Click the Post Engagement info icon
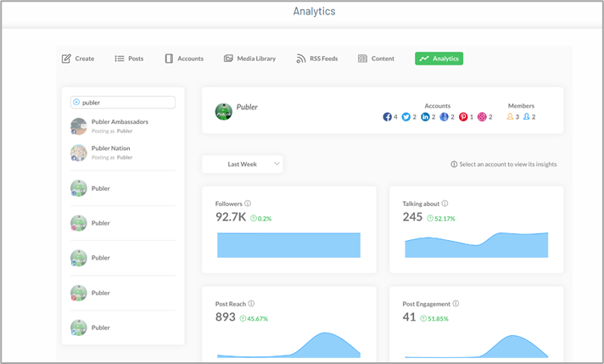Image resolution: width=604 pixels, height=364 pixels. click(x=456, y=304)
